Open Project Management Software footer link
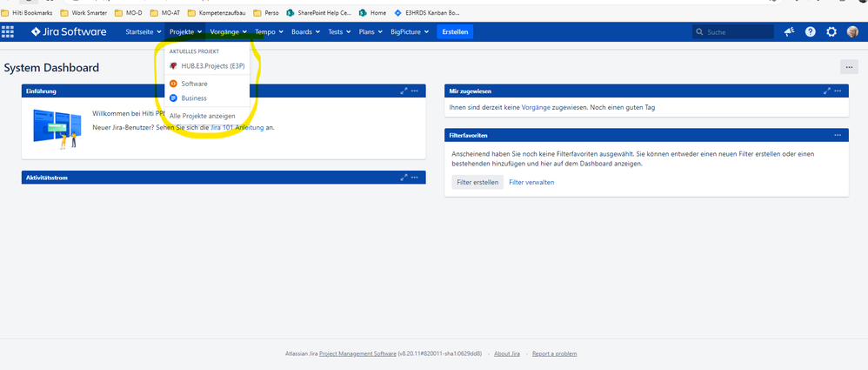The image size is (868, 370). 357,353
